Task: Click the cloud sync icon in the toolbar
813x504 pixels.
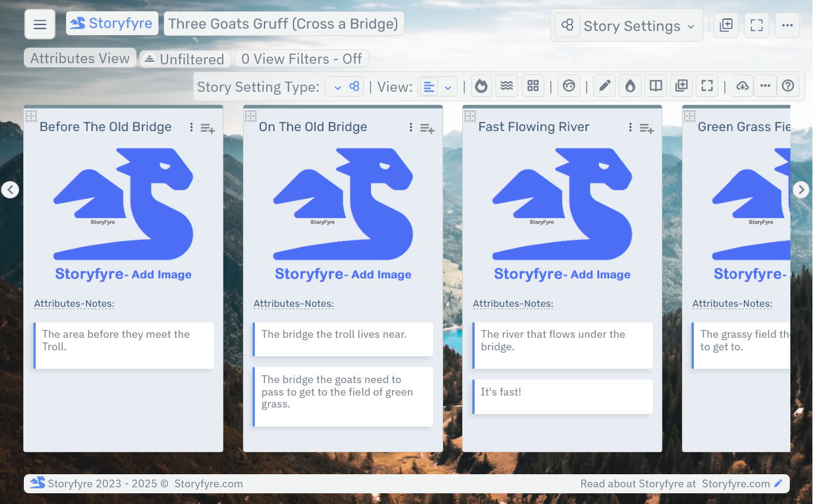Action: 742,85
